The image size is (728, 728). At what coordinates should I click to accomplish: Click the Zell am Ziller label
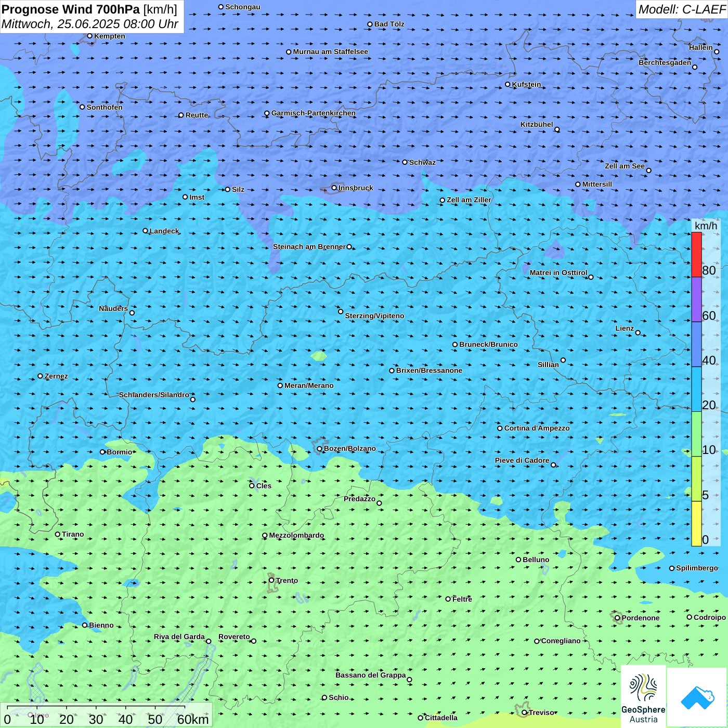click(x=469, y=200)
